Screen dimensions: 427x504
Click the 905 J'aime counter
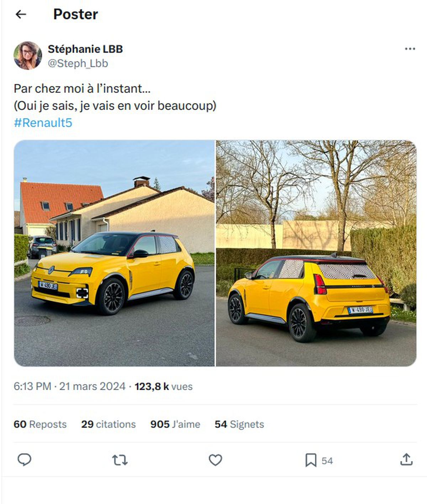coord(175,424)
